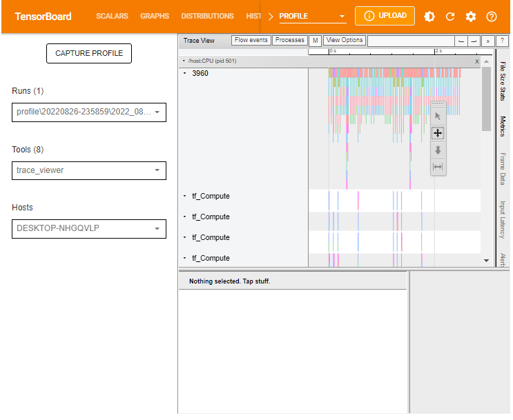The image size is (513, 420).
Task: Reload TensorBoard data with refresh icon
Action: [450, 17]
